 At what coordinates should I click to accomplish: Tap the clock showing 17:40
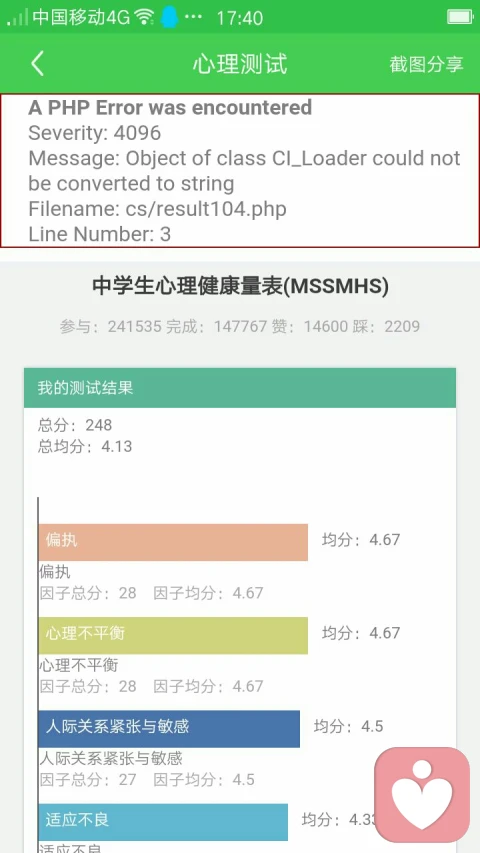pos(239,18)
